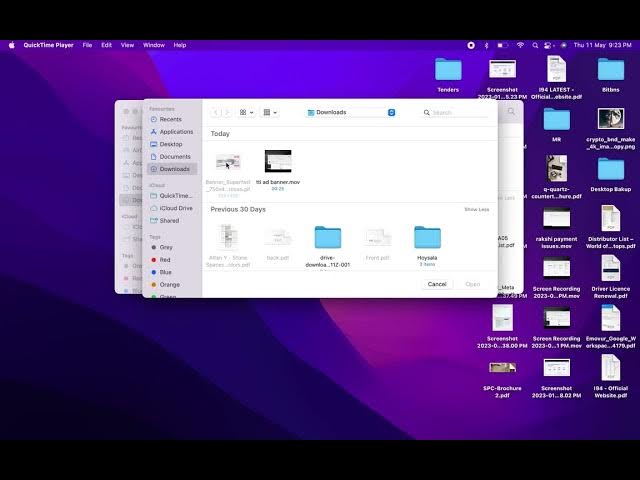
Task: Select the Bitbns folder on desktop
Action: click(x=611, y=75)
